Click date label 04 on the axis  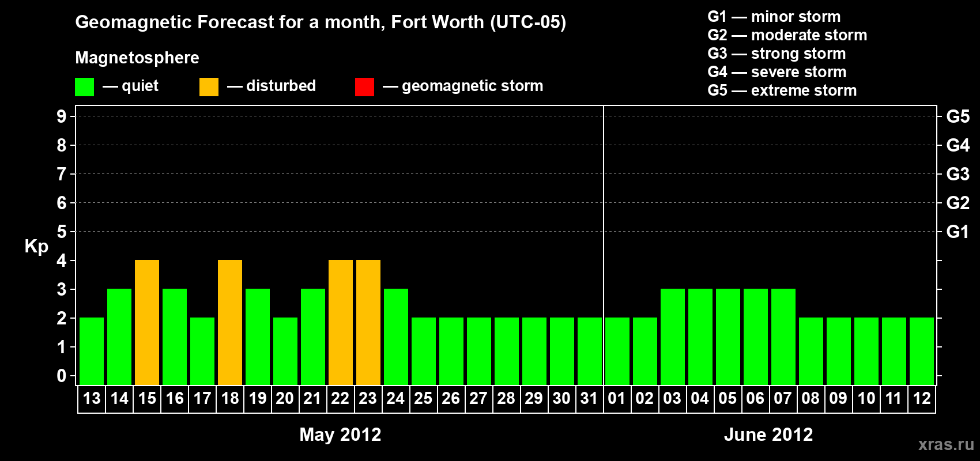click(x=700, y=399)
